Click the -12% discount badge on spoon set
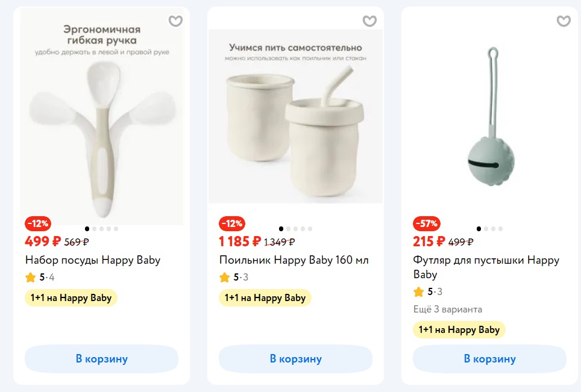The image size is (581, 392). click(37, 223)
